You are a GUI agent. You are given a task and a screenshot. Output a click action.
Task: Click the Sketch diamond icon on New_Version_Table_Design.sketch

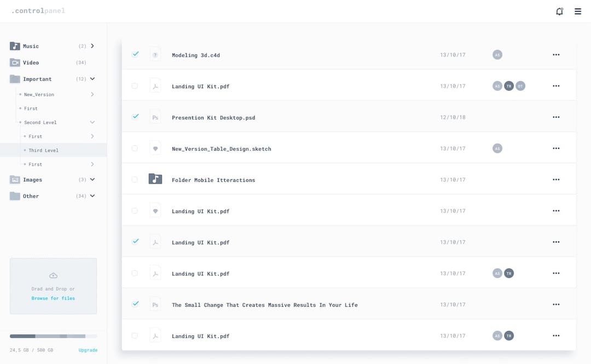155,148
